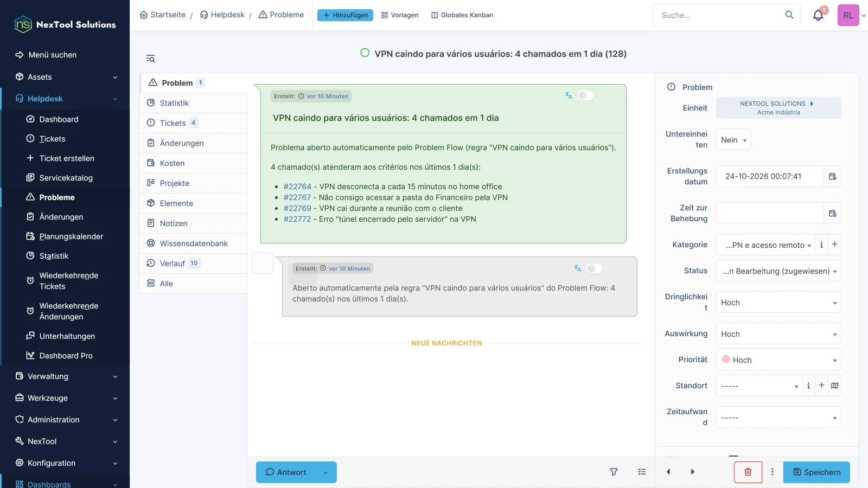The width and height of the screenshot is (868, 488).
Task: Open the timeline filter funnel
Action: pyautogui.click(x=614, y=472)
